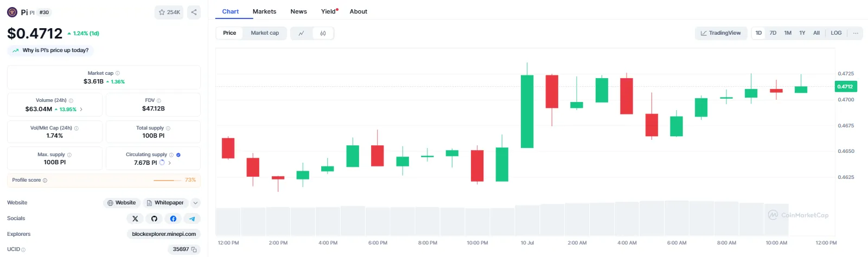868x257 pixels.
Task: Click the verified badge by Circulating supply
Action: [x=178, y=155]
